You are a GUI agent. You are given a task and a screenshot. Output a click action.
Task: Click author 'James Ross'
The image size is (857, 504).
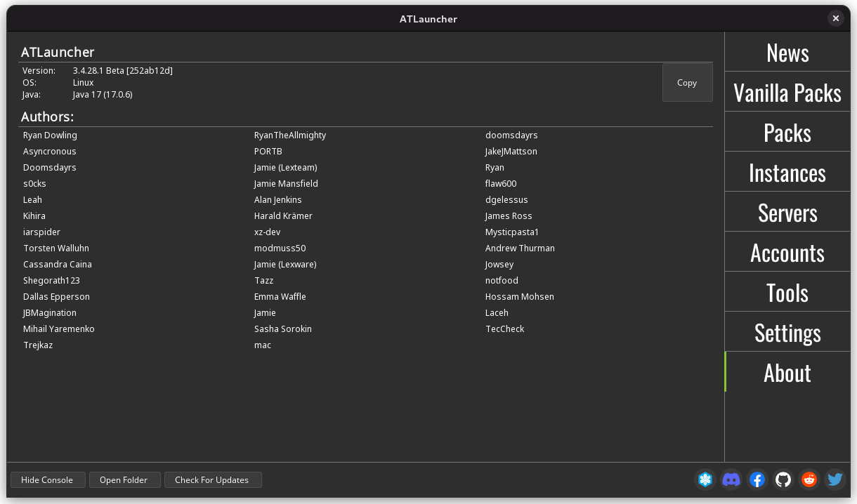509,216
